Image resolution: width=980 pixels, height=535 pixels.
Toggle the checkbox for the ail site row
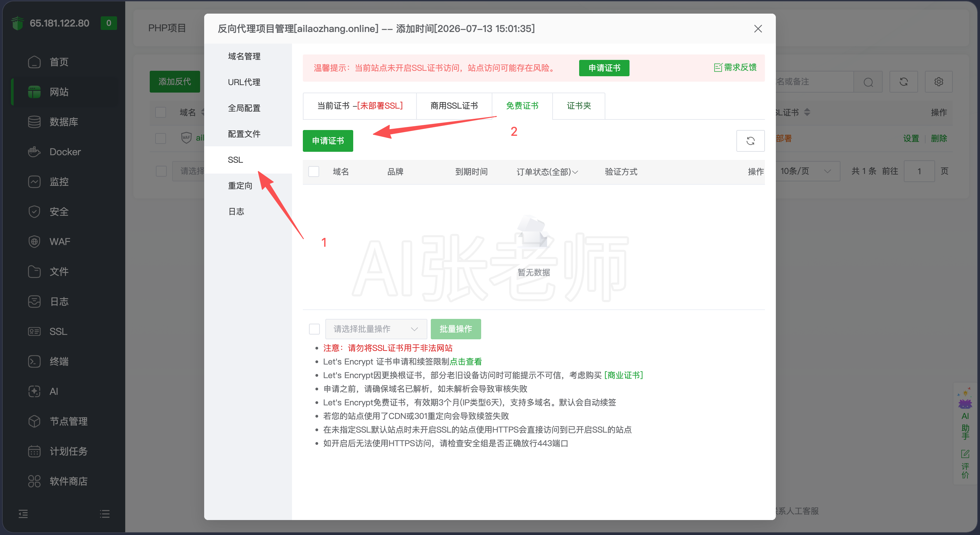pos(161,138)
